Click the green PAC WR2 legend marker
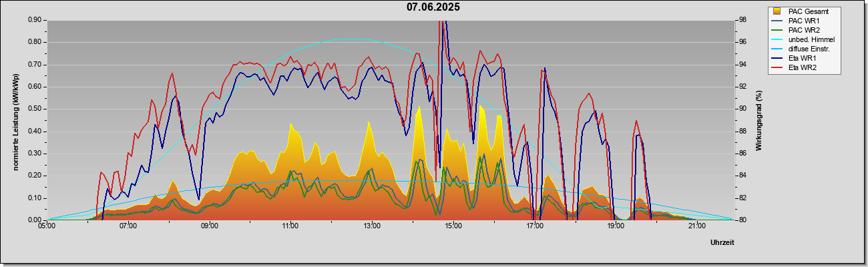This screenshot has height=267, width=868. click(777, 30)
